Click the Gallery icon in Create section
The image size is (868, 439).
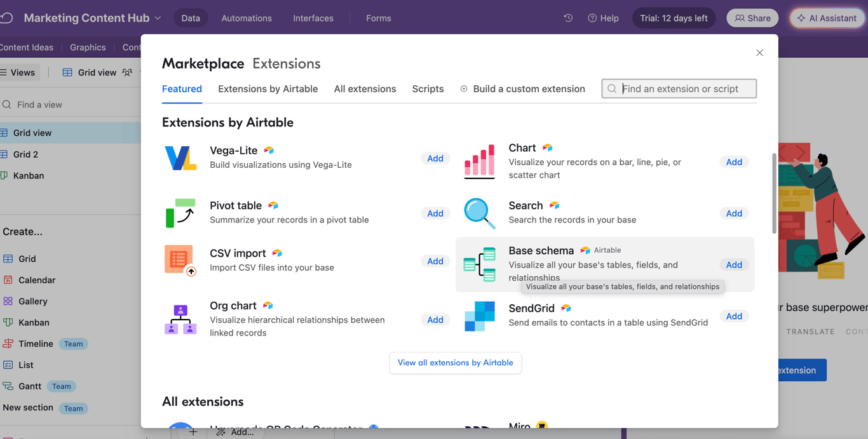(8, 301)
